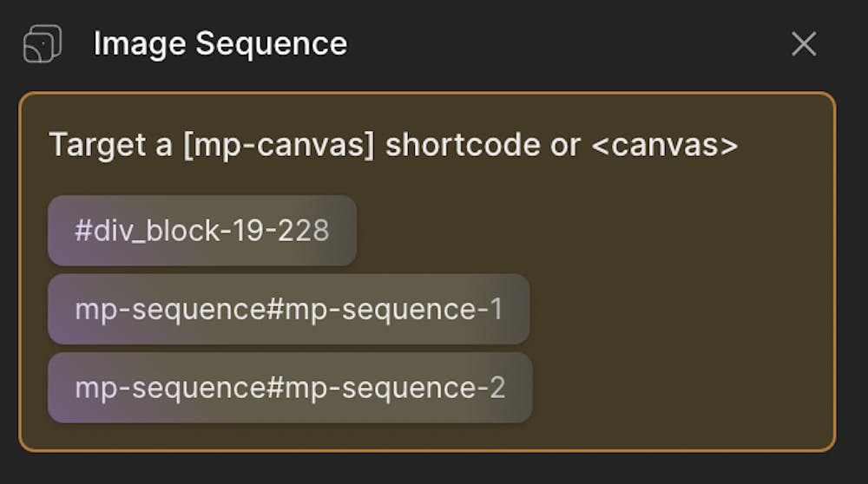Choose mp-sequence#mp-sequence-1 as target
This screenshot has width=868, height=484.
[x=288, y=309]
